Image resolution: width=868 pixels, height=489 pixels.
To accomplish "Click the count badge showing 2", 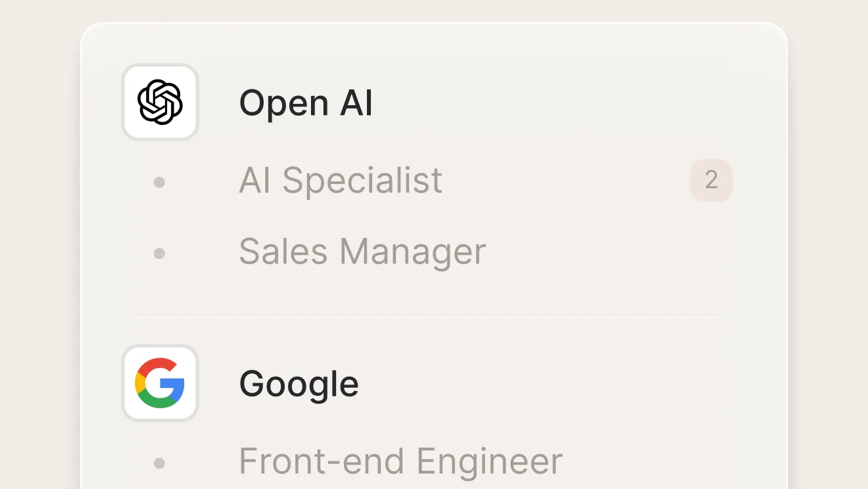I will [711, 180].
